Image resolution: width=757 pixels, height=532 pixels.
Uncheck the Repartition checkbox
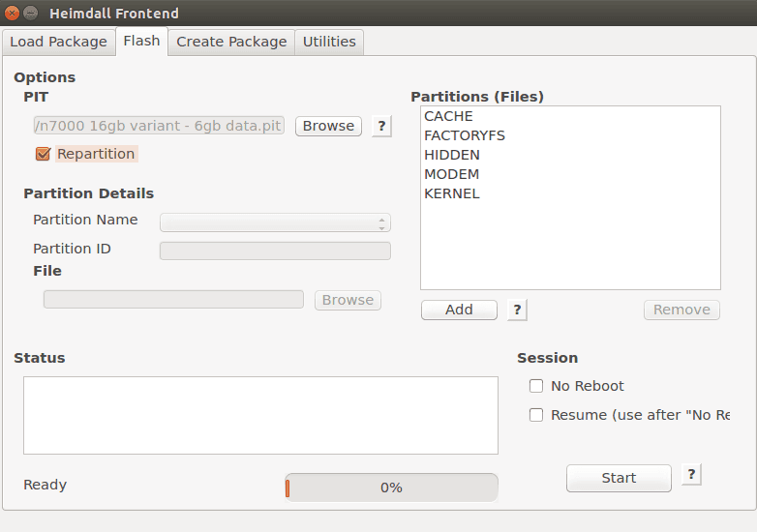coord(43,154)
